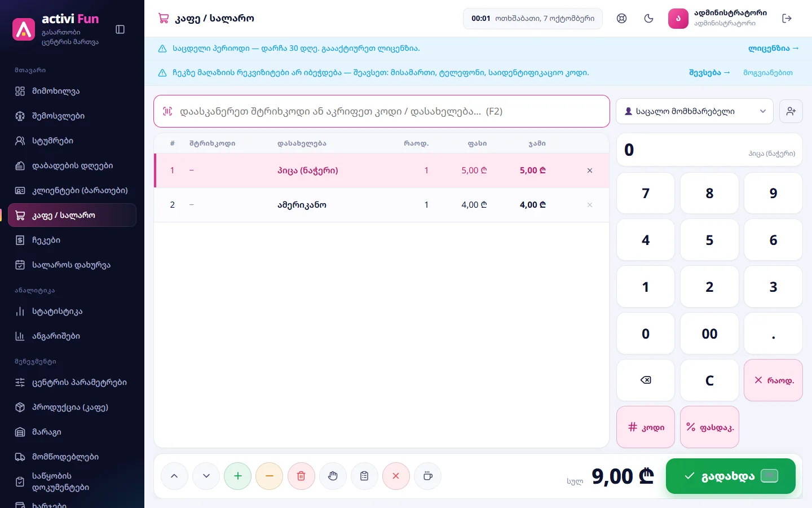Open კლიენტები (ბარათები) in the sidebar

(72, 190)
